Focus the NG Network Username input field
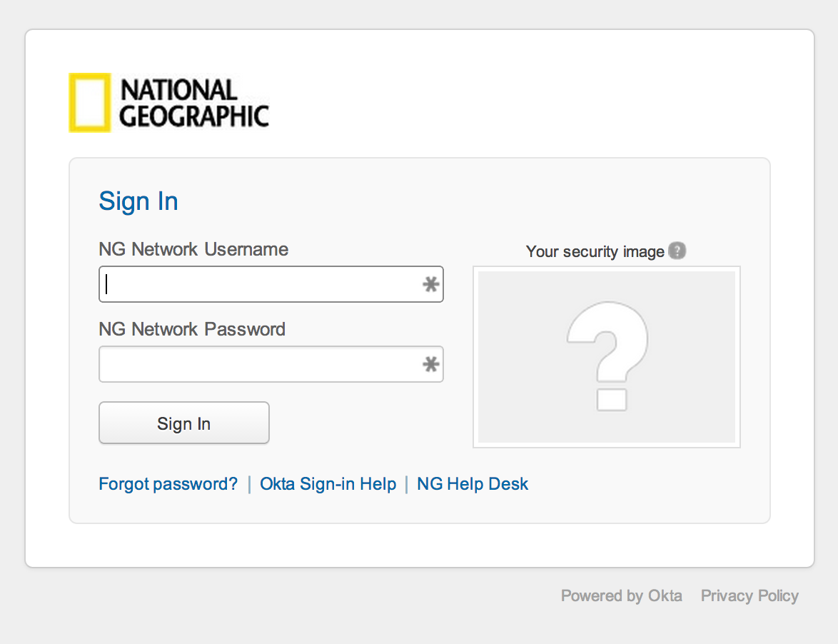838x644 pixels. pyautogui.click(x=271, y=284)
